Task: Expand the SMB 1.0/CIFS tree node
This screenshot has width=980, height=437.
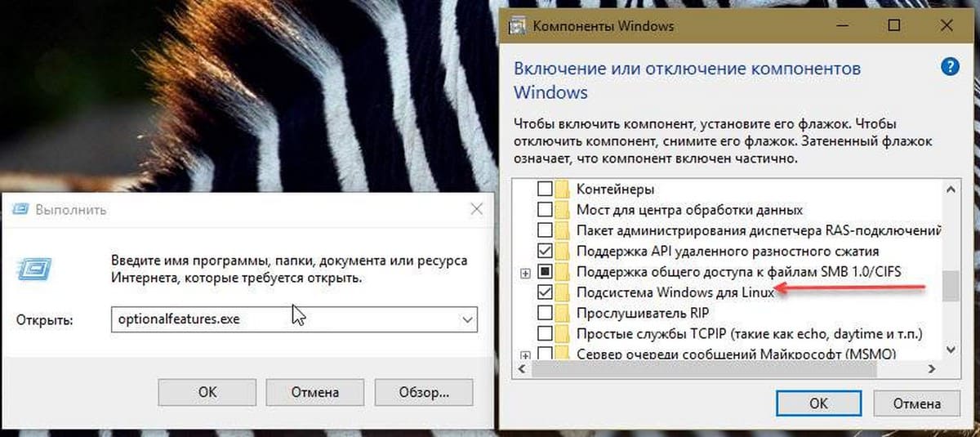Action: 525,272
